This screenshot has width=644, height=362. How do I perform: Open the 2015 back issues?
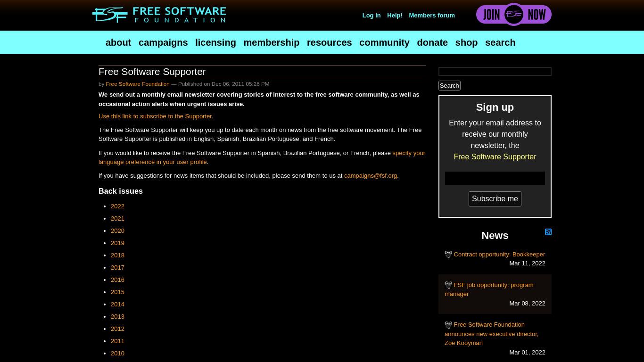117,292
